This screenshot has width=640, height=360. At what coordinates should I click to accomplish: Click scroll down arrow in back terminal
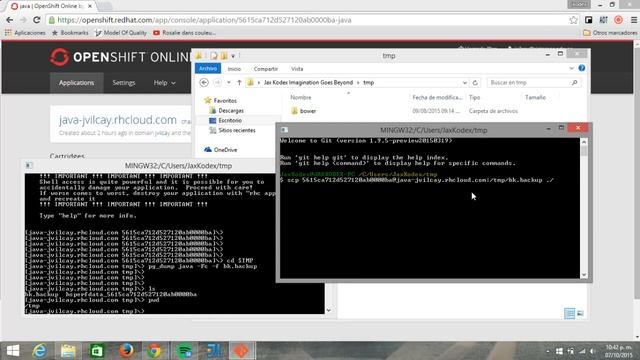pyautogui.click(x=329, y=310)
